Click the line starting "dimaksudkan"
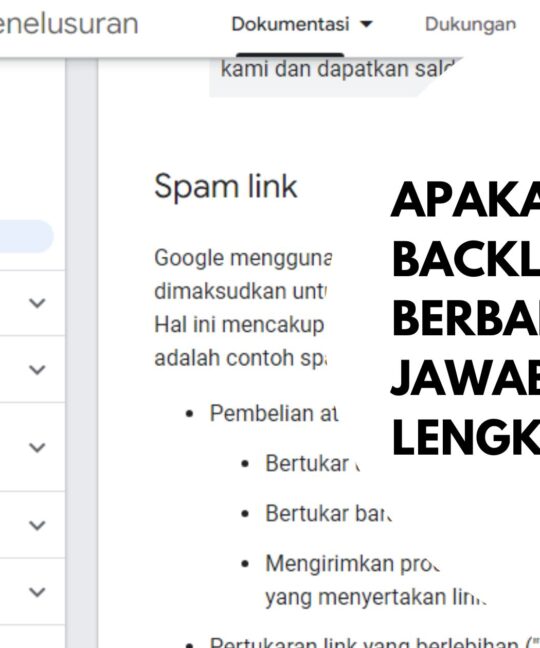 click(240, 291)
